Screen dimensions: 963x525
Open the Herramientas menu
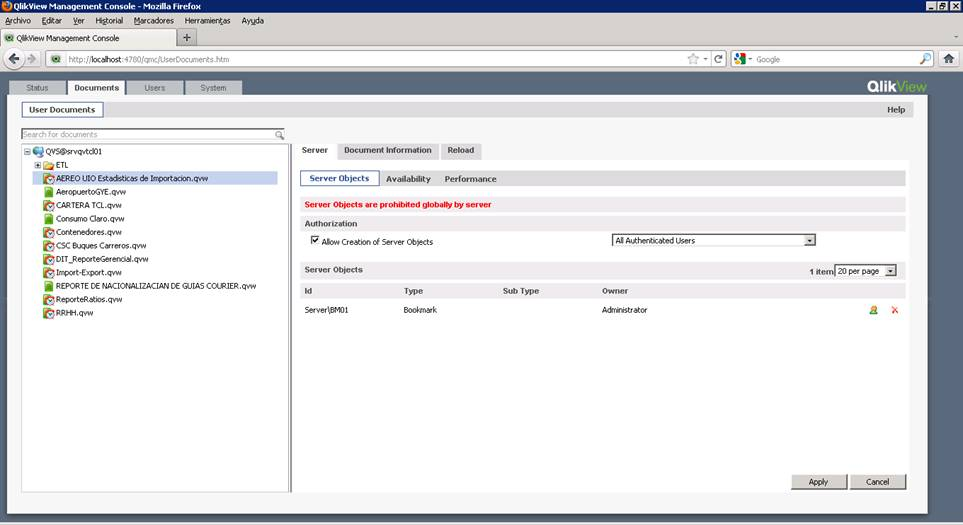coord(207,20)
